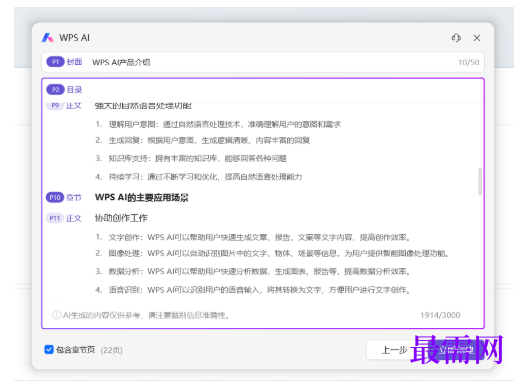The width and height of the screenshot is (522, 381).
Task: Click the (22页) page count text
Action: 111,350
